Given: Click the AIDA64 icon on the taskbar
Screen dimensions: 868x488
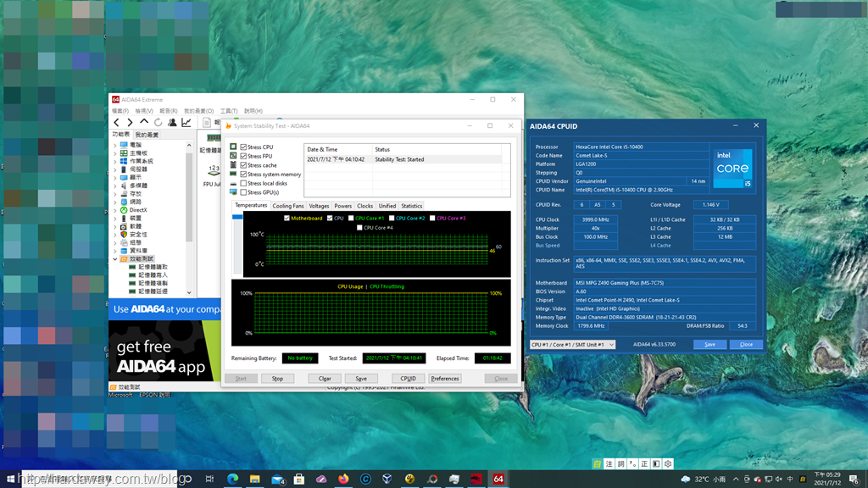Looking at the screenshot, I should click(498, 479).
